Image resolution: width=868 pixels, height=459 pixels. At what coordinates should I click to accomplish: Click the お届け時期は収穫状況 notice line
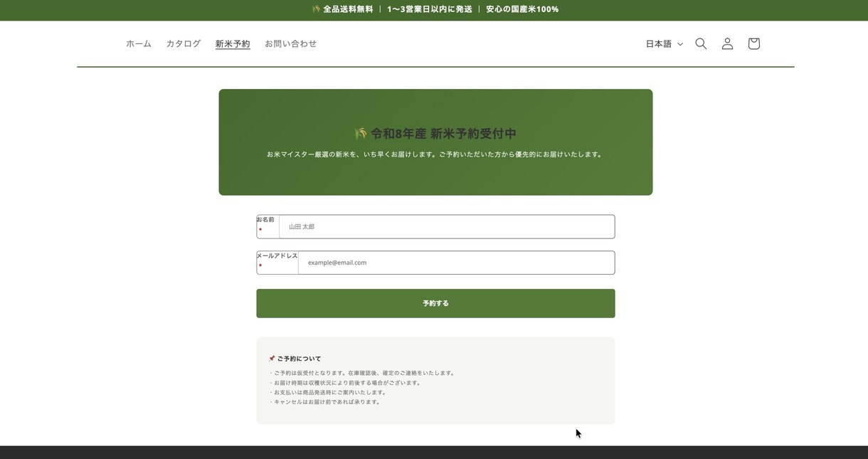[x=346, y=383]
